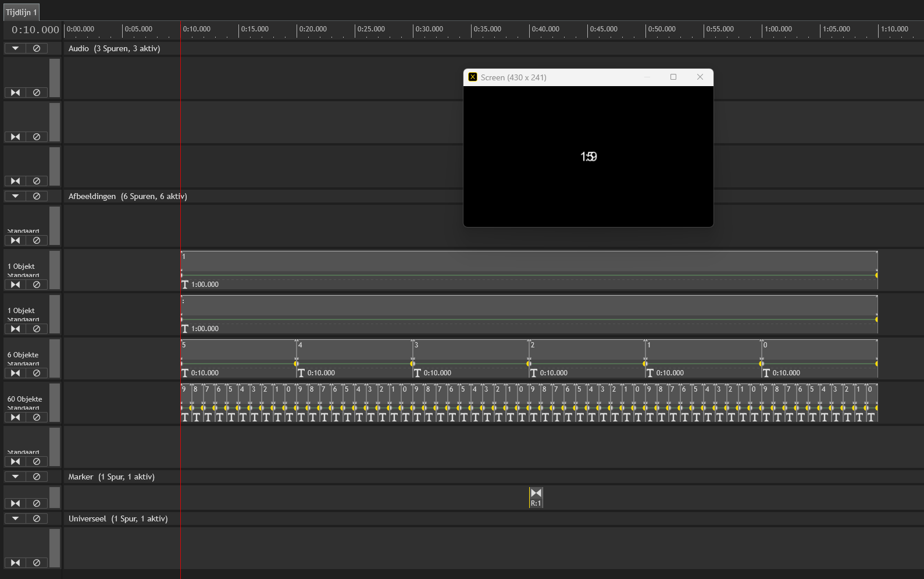The width and height of the screenshot is (924, 579).
Task: Toggle ⊘ on third Audio track
Action: coord(37,181)
